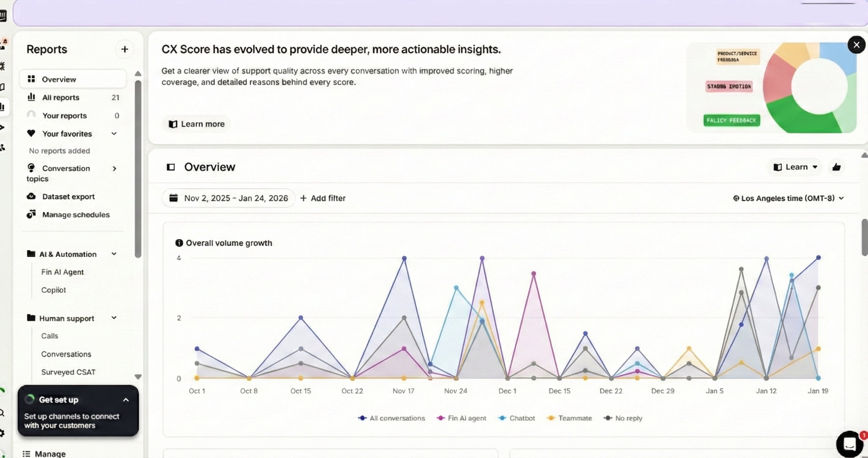Open the Intercom messenger chat bubble
This screenshot has height=458, width=868.
coord(849,444)
